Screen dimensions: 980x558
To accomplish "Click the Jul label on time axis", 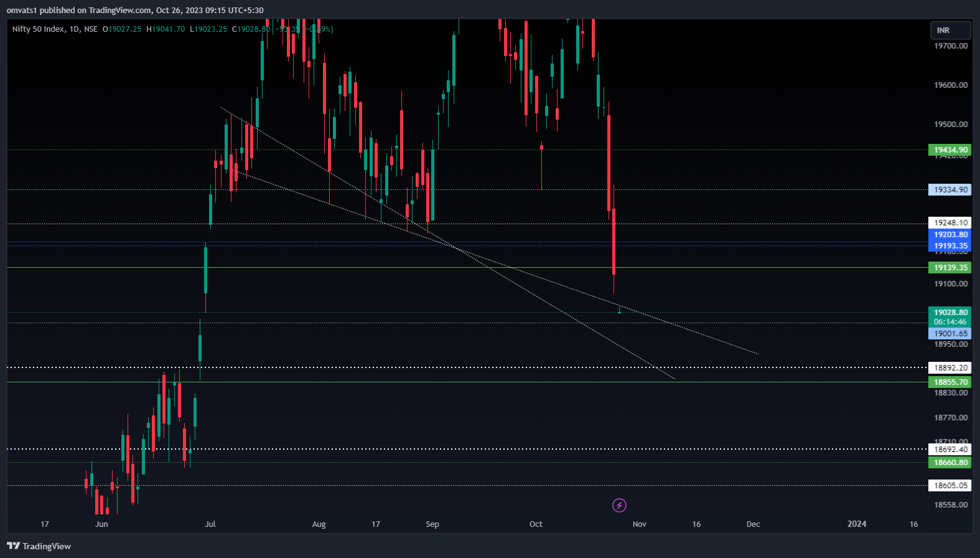I will pos(210,524).
